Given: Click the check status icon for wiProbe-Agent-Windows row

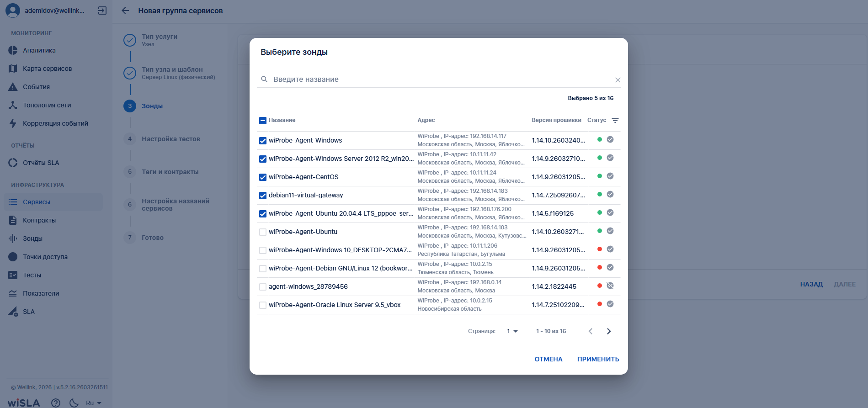Looking at the screenshot, I should [610, 139].
